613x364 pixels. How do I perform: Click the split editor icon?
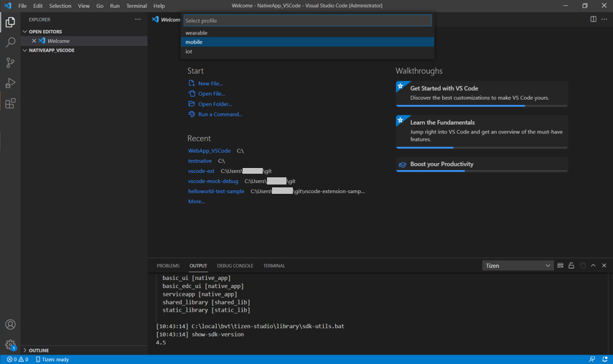tap(593, 19)
